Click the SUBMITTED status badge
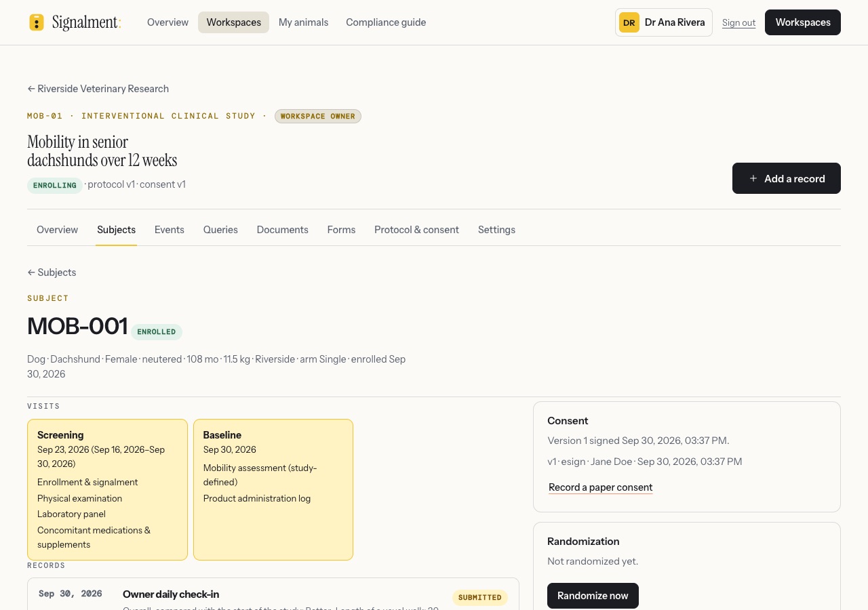The width and height of the screenshot is (868, 610). (x=480, y=598)
